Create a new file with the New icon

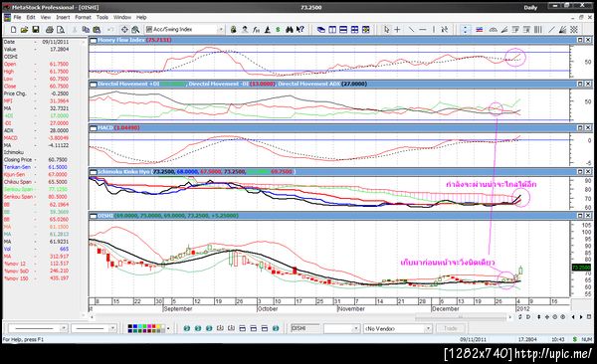click(13, 29)
